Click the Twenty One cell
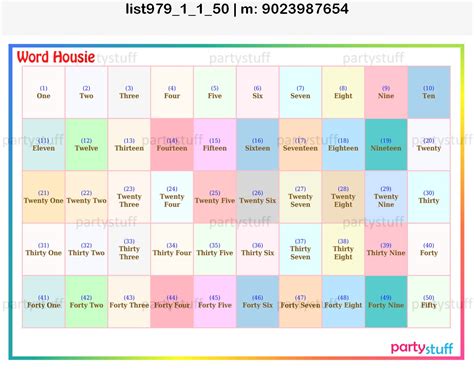Image resolution: width=474 pixels, height=370 pixels. (x=44, y=197)
